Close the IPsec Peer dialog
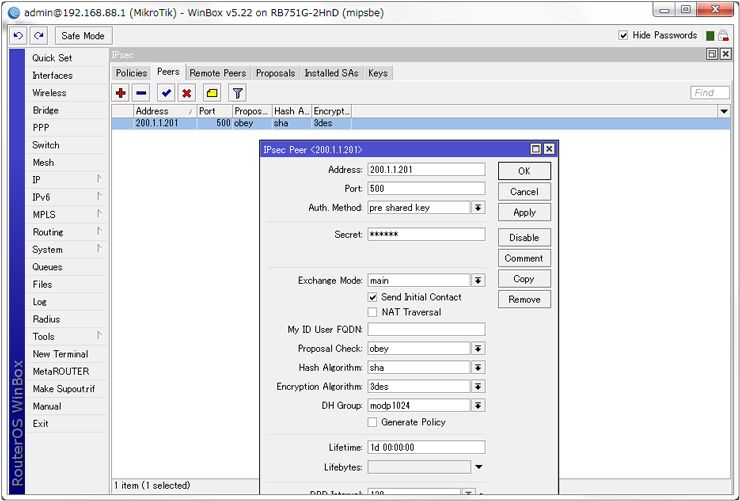 tap(549, 149)
